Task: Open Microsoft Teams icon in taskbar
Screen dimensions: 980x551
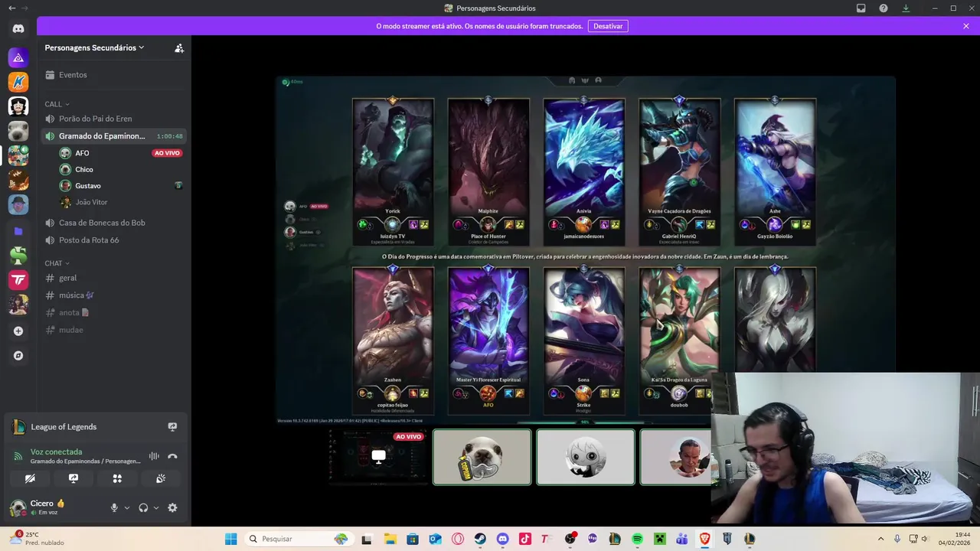Action: click(682, 539)
